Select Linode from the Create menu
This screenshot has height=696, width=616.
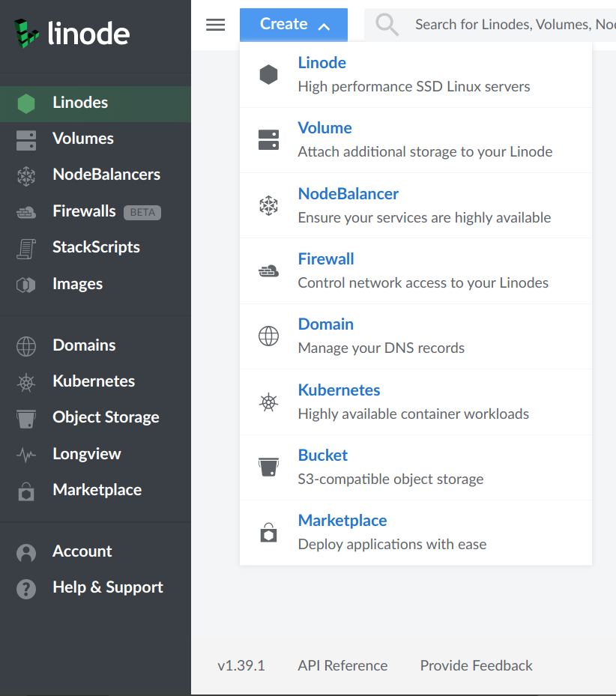click(x=416, y=75)
